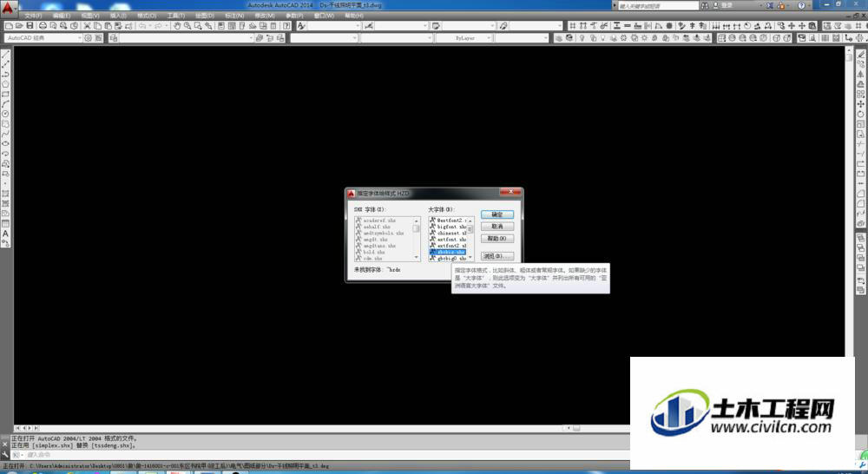Open Layer Properties Manager icon
The width and height of the screenshot is (868, 474).
pyautogui.click(x=114, y=37)
